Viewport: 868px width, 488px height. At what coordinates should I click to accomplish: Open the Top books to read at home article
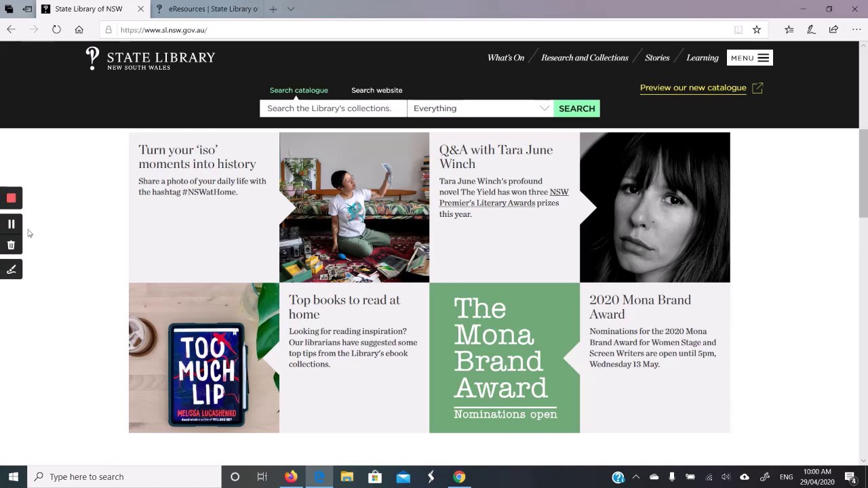[x=344, y=307]
